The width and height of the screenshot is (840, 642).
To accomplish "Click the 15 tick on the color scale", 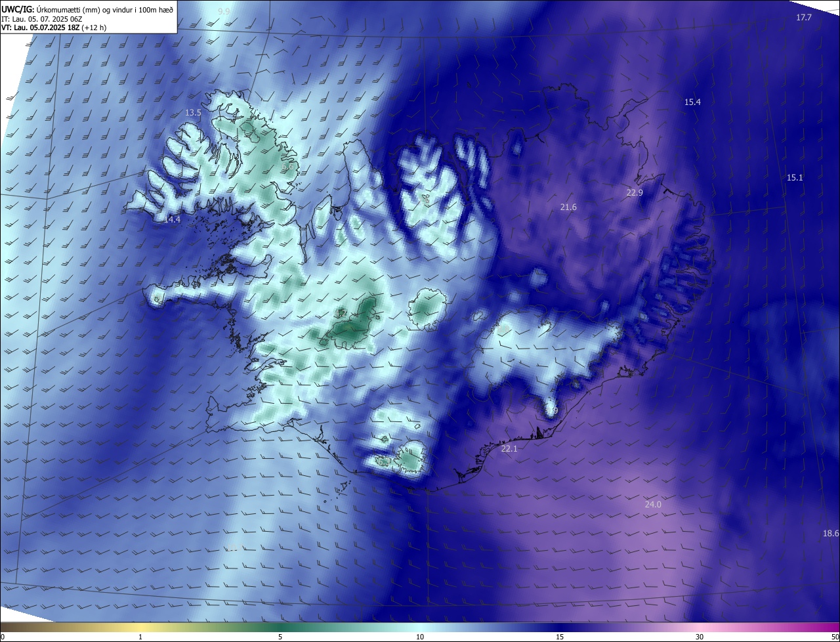I will point(560,637).
